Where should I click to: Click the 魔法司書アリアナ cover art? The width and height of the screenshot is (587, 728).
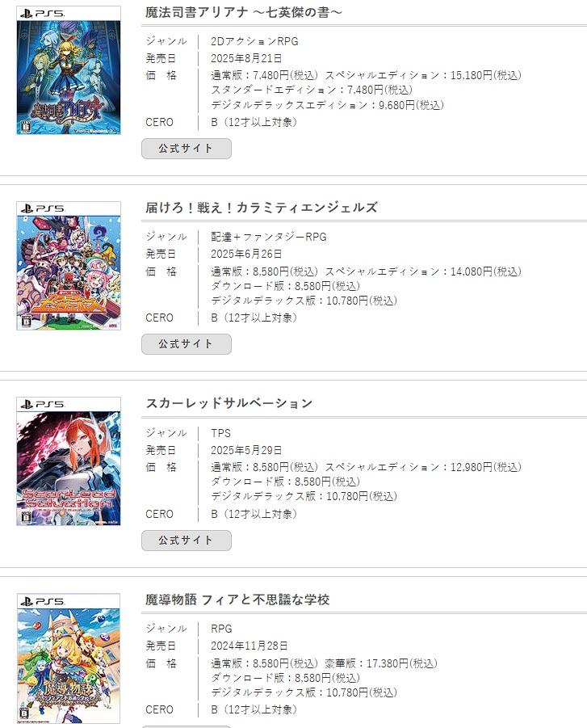coord(69,70)
